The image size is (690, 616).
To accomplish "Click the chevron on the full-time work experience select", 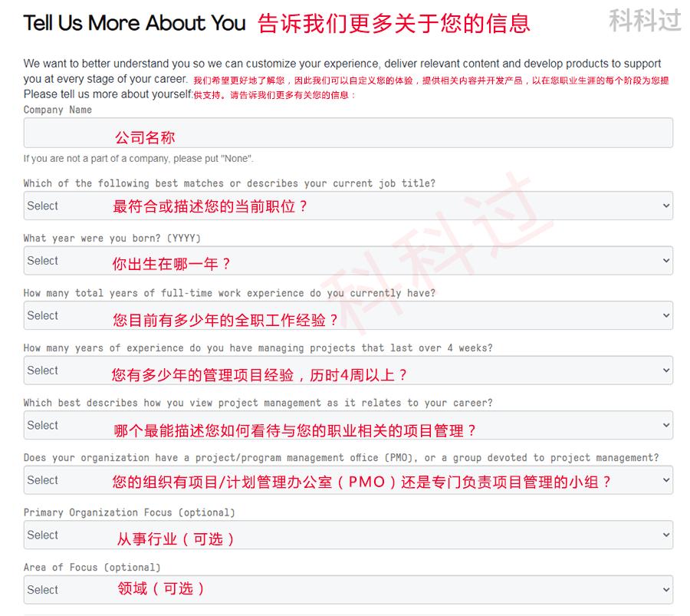I will 665,315.
